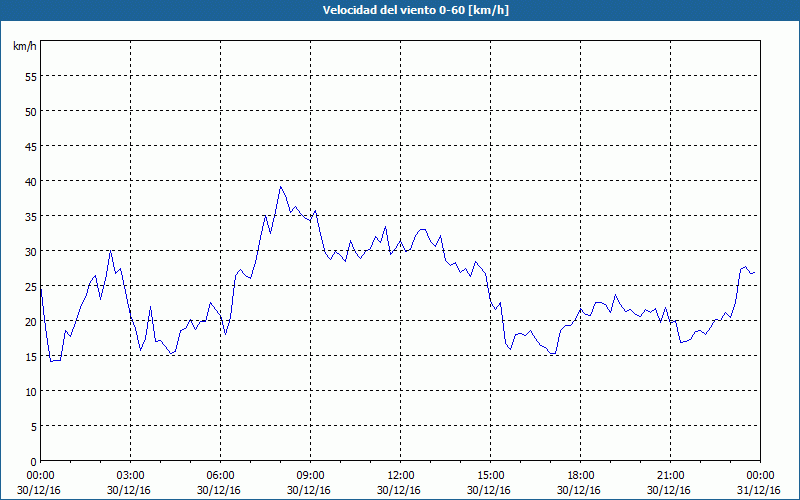Viewport: 800px width, 500px height.
Task: Click the y-axis value 55
Action: 31,77
